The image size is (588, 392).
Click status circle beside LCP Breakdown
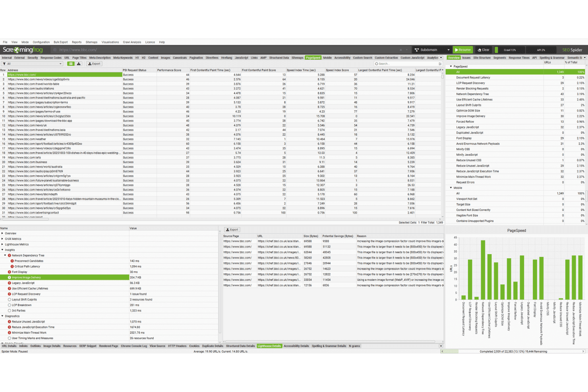(10, 305)
